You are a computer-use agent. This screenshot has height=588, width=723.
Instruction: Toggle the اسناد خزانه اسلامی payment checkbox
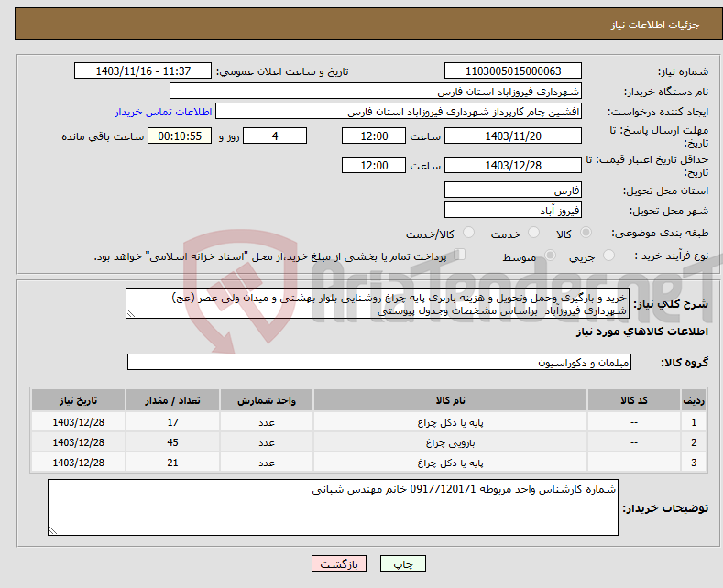point(460,255)
